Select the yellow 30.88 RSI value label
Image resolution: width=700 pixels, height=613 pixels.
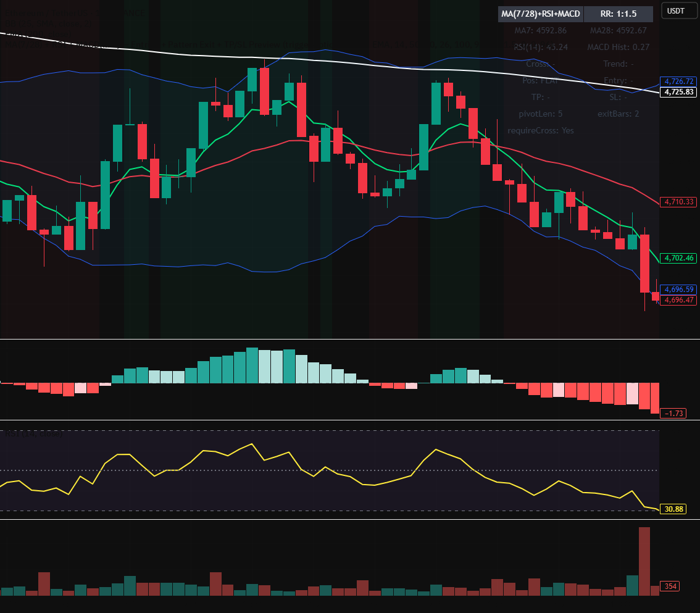[673, 509]
